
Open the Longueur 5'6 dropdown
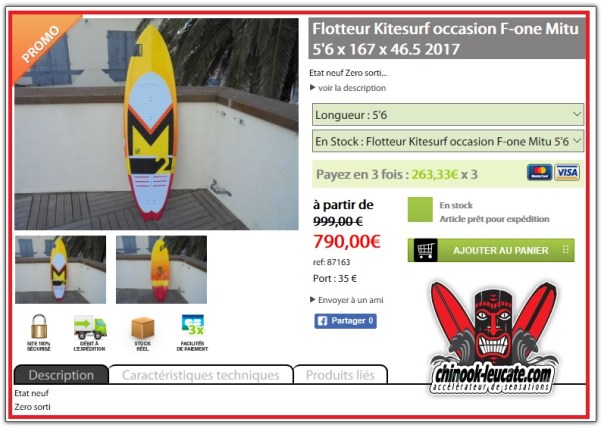pyautogui.click(x=448, y=115)
